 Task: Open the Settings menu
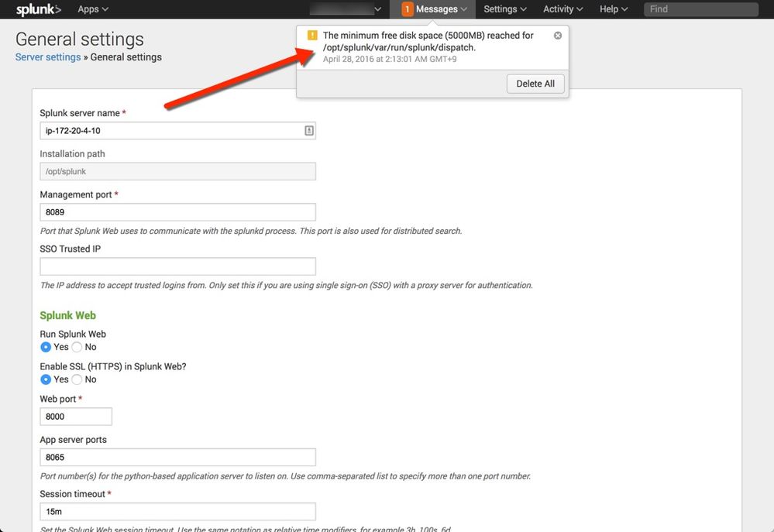[x=505, y=9]
